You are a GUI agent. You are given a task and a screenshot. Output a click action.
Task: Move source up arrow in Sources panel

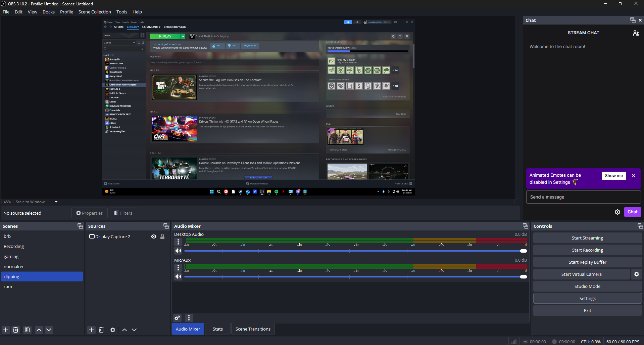point(125,330)
